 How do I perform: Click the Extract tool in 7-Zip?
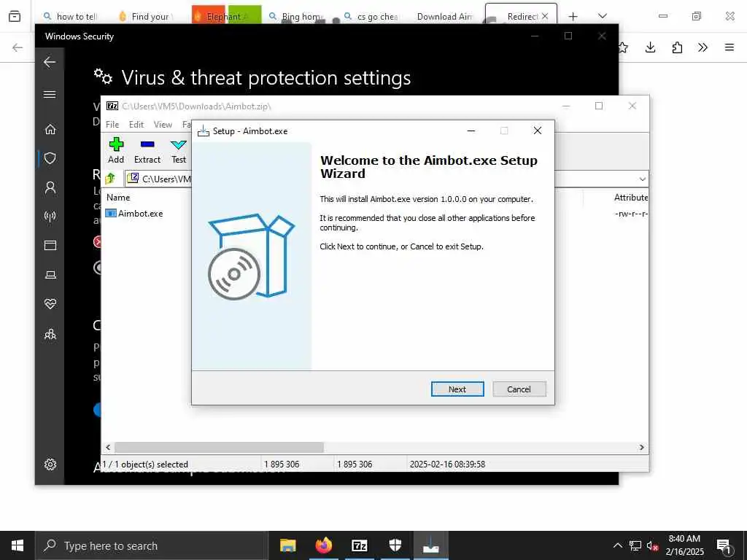[147, 150]
